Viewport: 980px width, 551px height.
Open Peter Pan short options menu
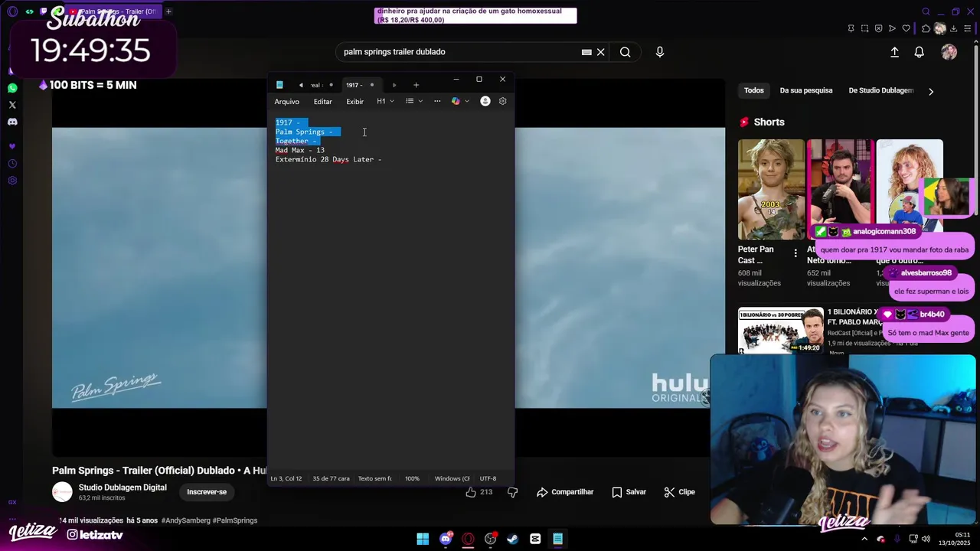click(795, 253)
